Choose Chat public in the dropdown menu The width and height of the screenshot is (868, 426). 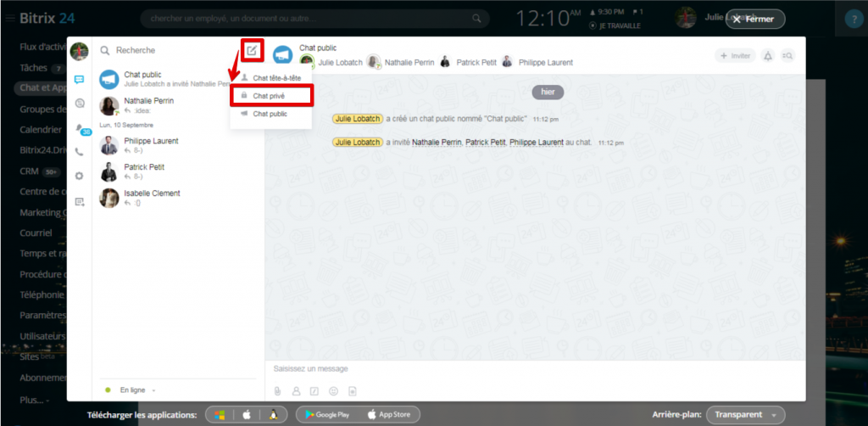coord(271,114)
